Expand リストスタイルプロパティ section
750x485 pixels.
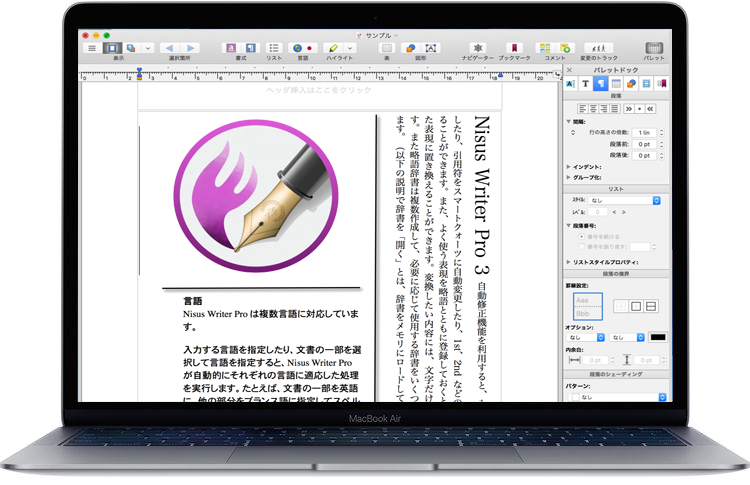tap(569, 262)
